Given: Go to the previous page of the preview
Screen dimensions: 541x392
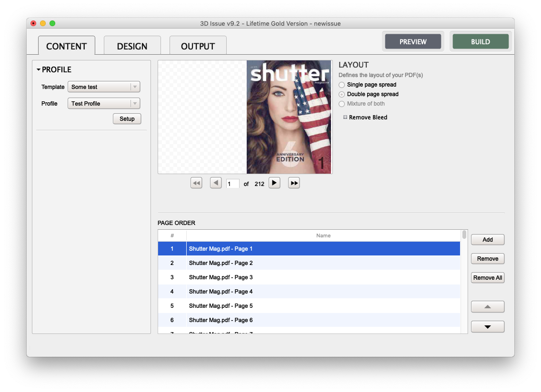Looking at the screenshot, I should tap(216, 183).
